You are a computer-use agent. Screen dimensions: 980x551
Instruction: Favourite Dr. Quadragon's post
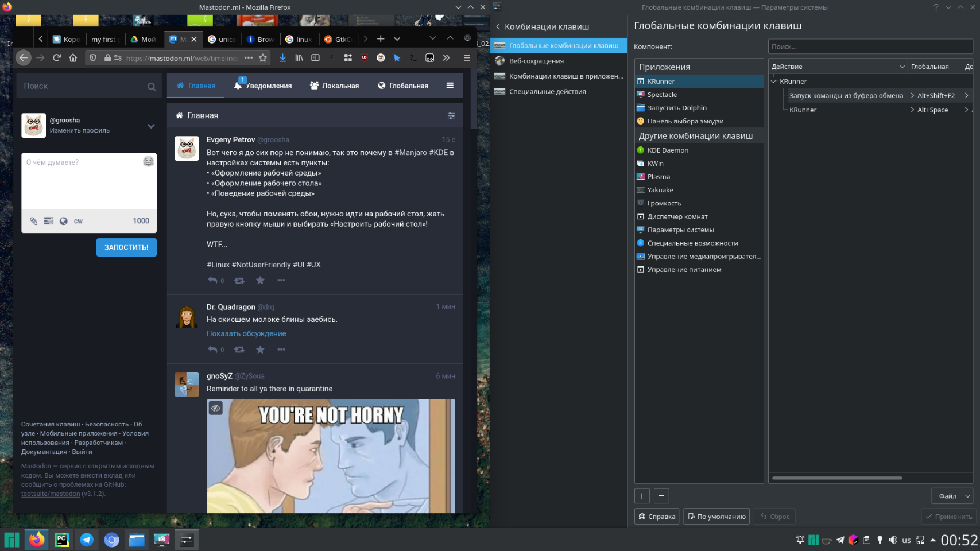pos(260,350)
